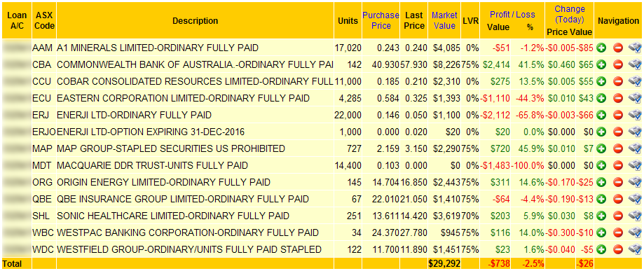Viewport: 644px width, 271px height.
Task: Click red minus icon for MDT row
Action: coord(618,166)
